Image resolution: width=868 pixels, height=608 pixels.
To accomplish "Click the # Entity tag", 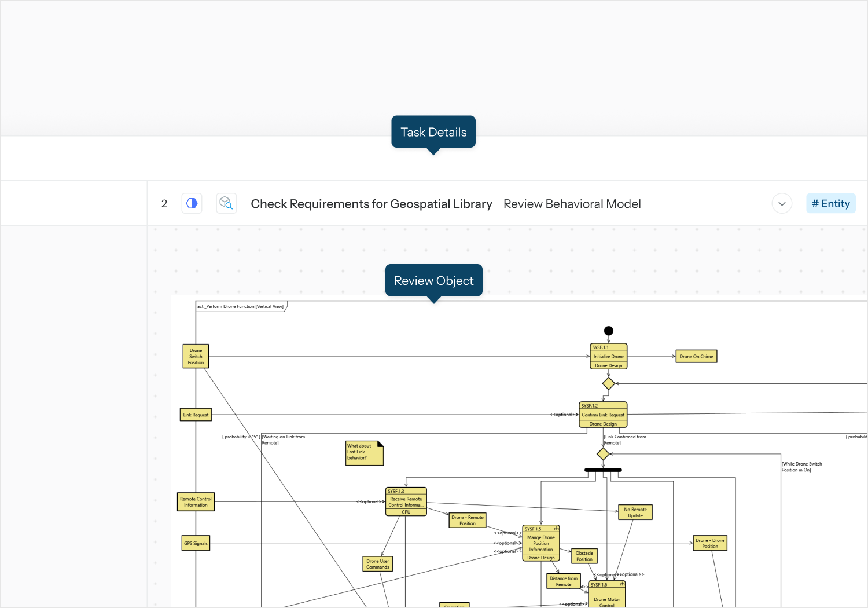I will point(830,204).
